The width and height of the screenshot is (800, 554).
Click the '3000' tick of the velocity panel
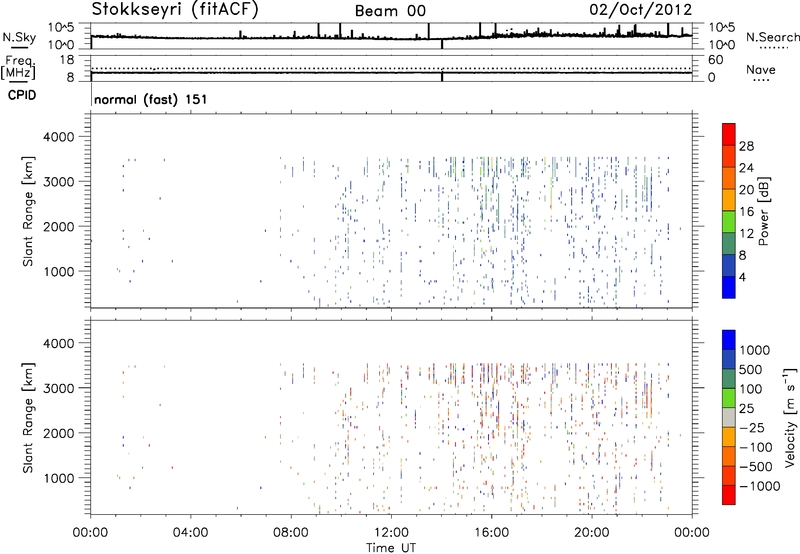58,388
